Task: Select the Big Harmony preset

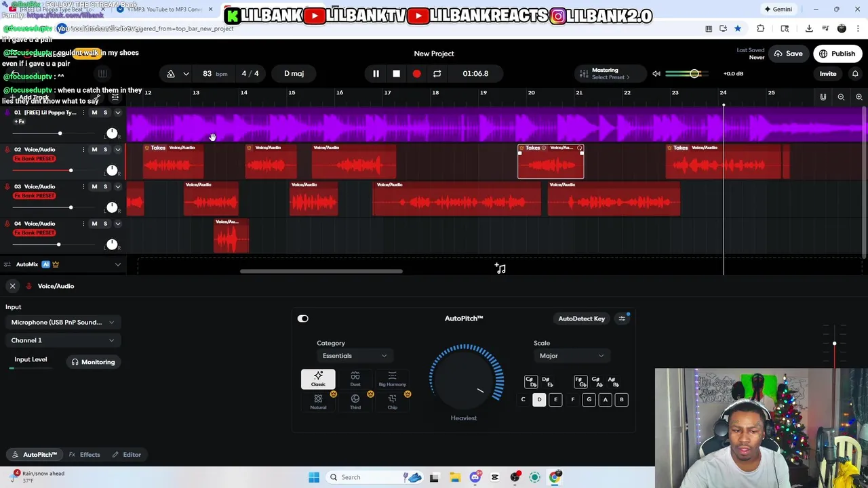Action: click(x=392, y=379)
